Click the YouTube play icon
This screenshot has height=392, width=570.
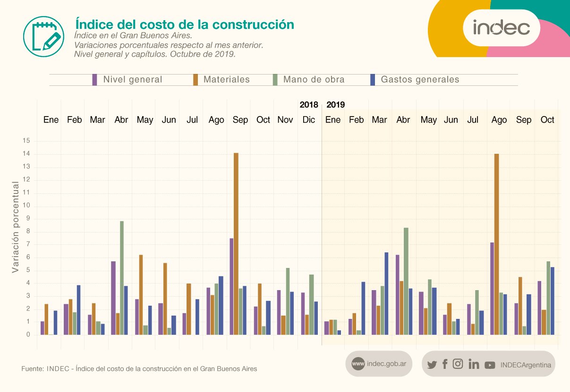tap(490, 365)
